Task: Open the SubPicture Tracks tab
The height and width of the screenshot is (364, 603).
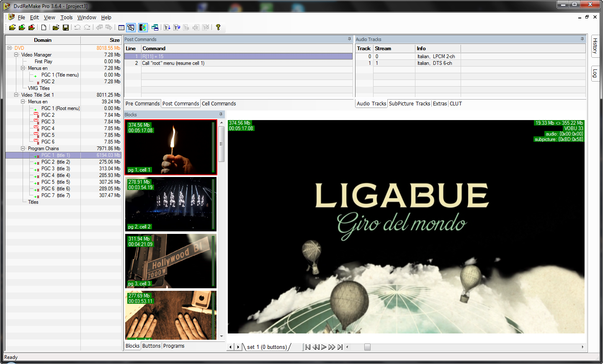Action: pyautogui.click(x=409, y=104)
